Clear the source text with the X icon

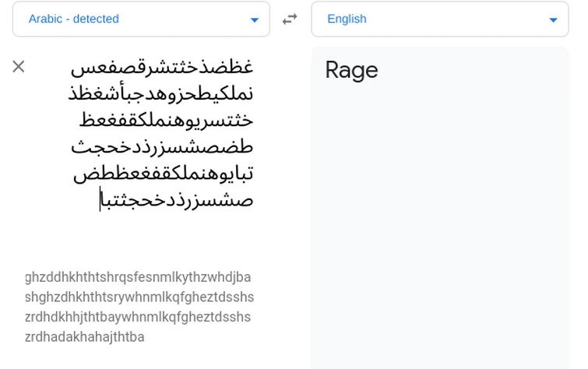(x=19, y=67)
